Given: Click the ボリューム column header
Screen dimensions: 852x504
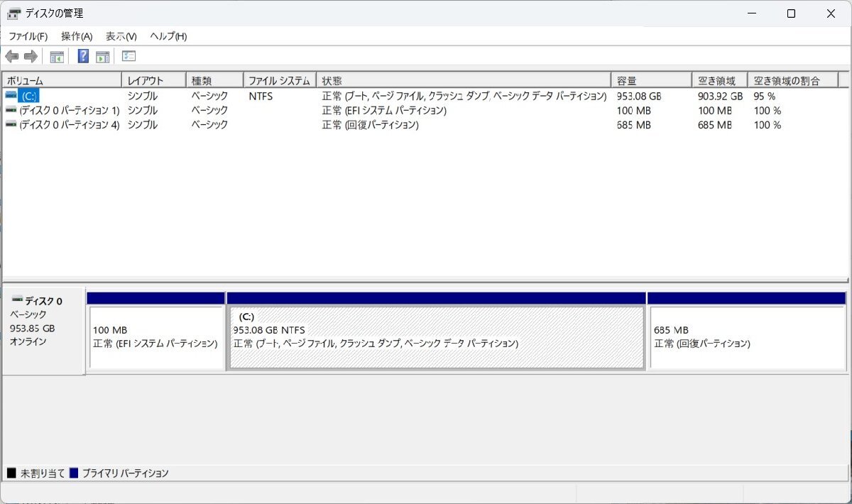Looking at the screenshot, I should tap(60, 80).
